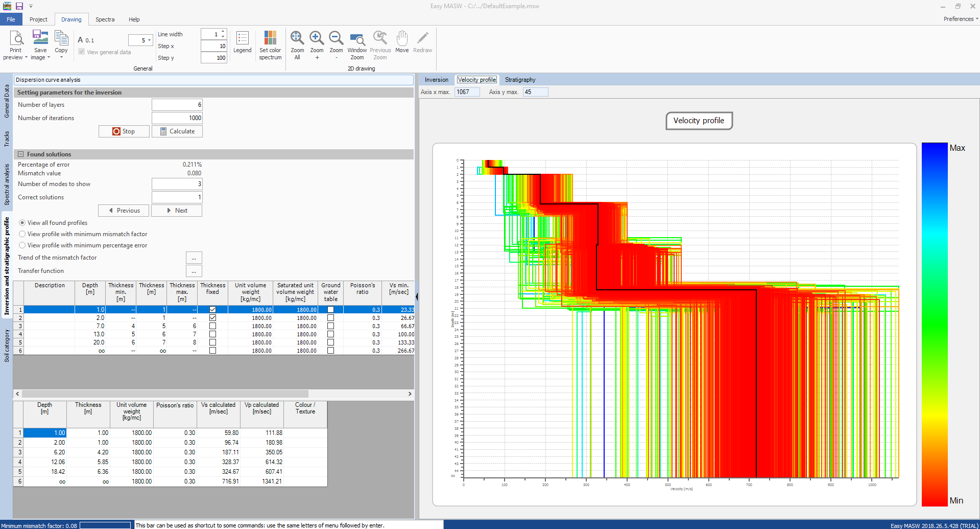Open the Soil category side tab
This screenshot has height=529, width=980.
click(x=7, y=346)
